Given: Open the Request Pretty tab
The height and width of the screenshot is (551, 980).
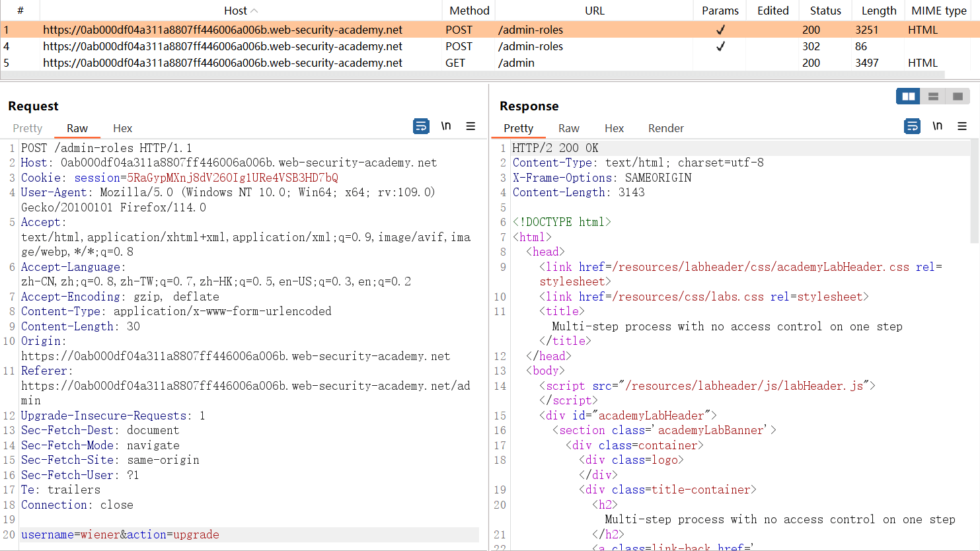Looking at the screenshot, I should point(27,128).
